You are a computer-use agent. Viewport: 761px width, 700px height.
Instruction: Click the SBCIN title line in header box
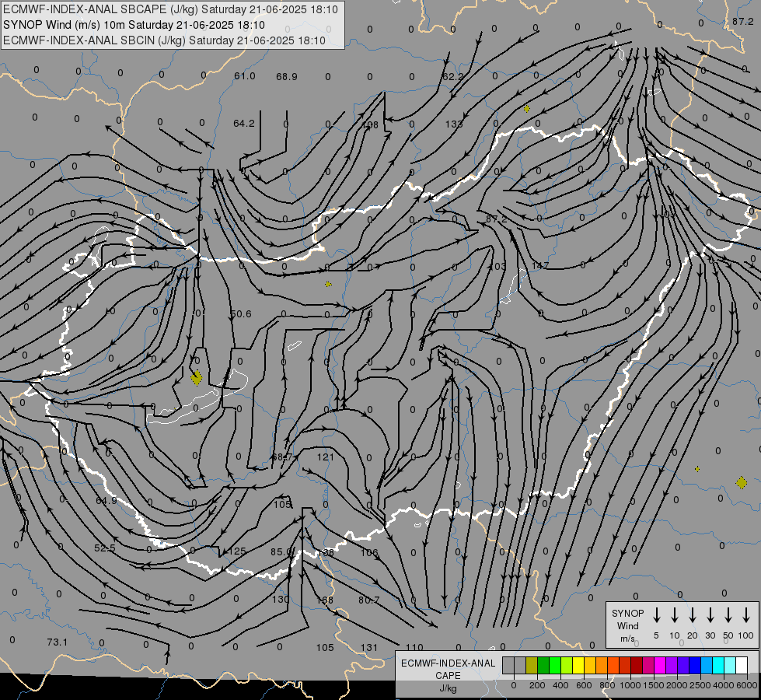[x=164, y=40]
